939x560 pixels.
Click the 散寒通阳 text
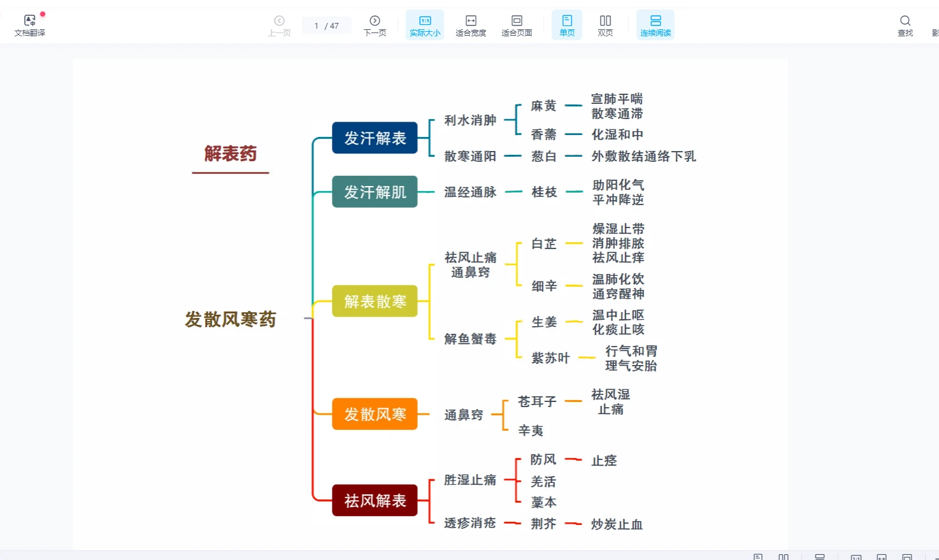point(470,156)
